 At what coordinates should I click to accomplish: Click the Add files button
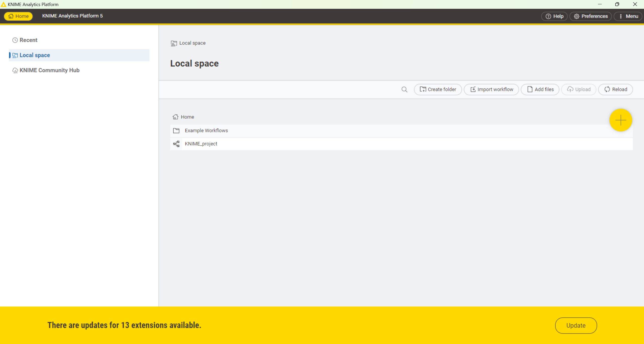click(540, 90)
